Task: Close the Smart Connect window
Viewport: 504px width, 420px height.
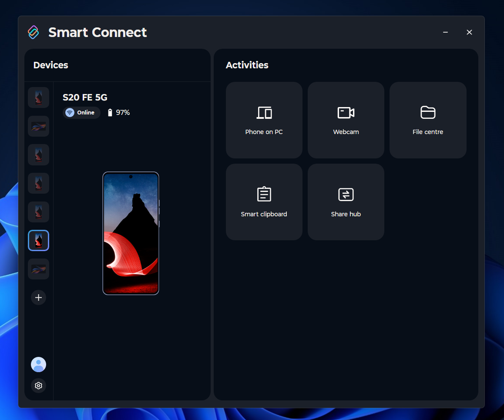Action: pos(469,32)
